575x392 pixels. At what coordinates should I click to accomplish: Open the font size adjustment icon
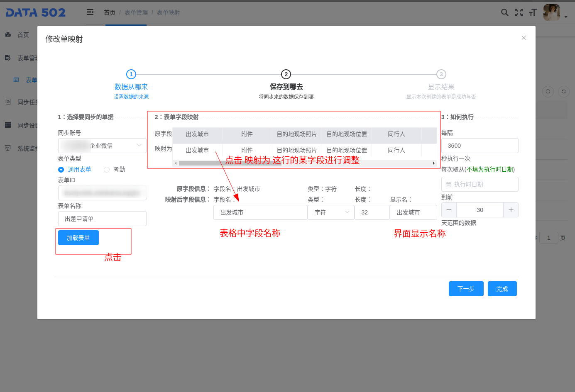(533, 12)
